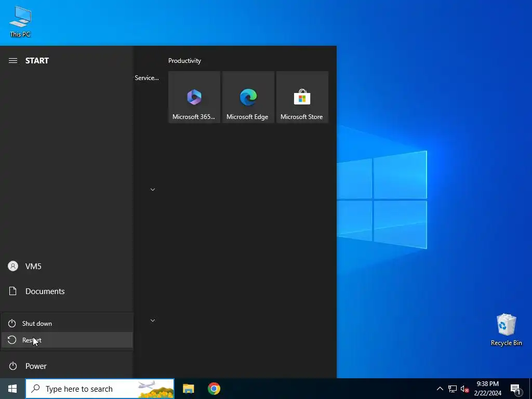
Task: Show hidden system tray icons
Action: tap(440, 389)
